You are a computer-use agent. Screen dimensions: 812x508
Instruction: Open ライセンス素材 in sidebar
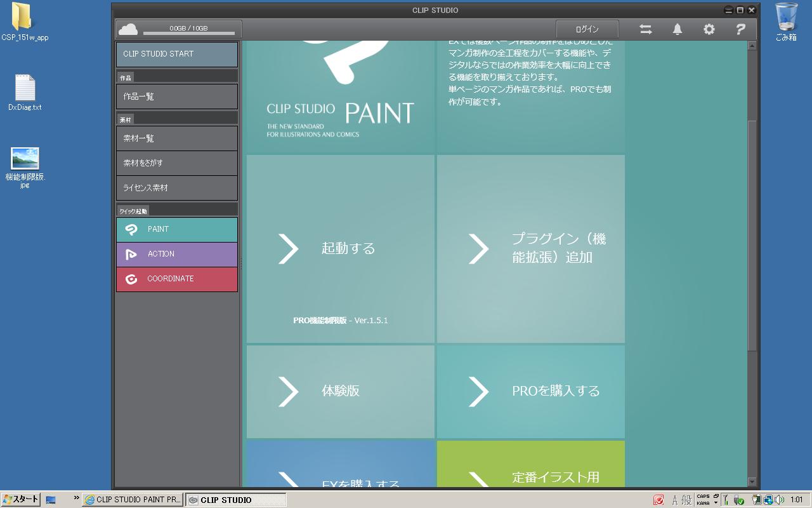click(x=177, y=188)
